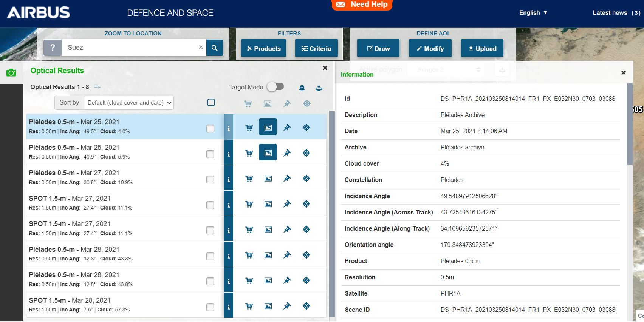Viewport: 644px width, 322px height.
Task: Select checkbox for first SPOT Mar 27 result
Action: pyautogui.click(x=211, y=205)
